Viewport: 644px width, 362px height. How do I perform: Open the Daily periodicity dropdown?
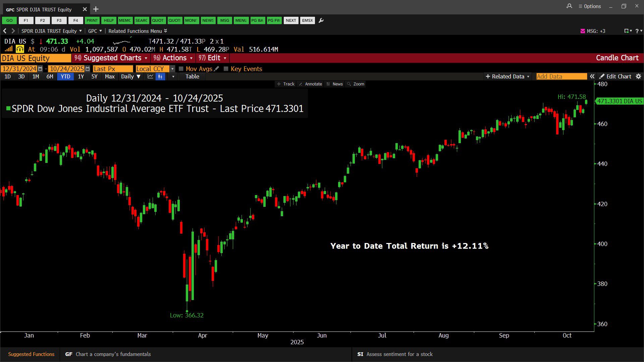point(130,76)
